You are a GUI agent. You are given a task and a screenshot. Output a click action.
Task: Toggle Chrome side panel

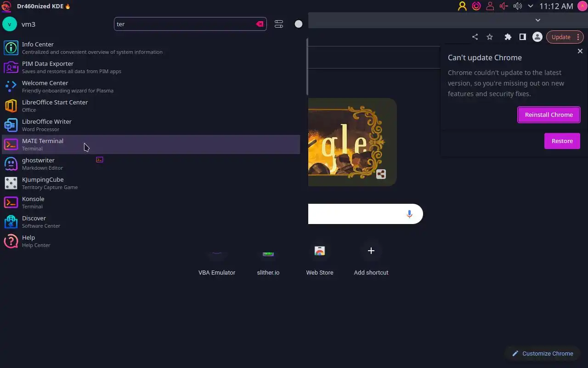click(x=522, y=37)
